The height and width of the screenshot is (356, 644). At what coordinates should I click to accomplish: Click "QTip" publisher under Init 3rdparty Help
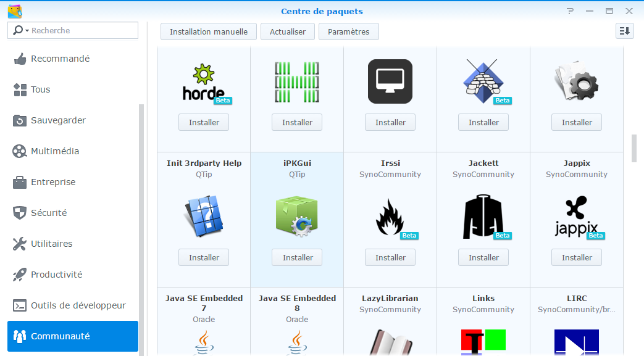[204, 174]
